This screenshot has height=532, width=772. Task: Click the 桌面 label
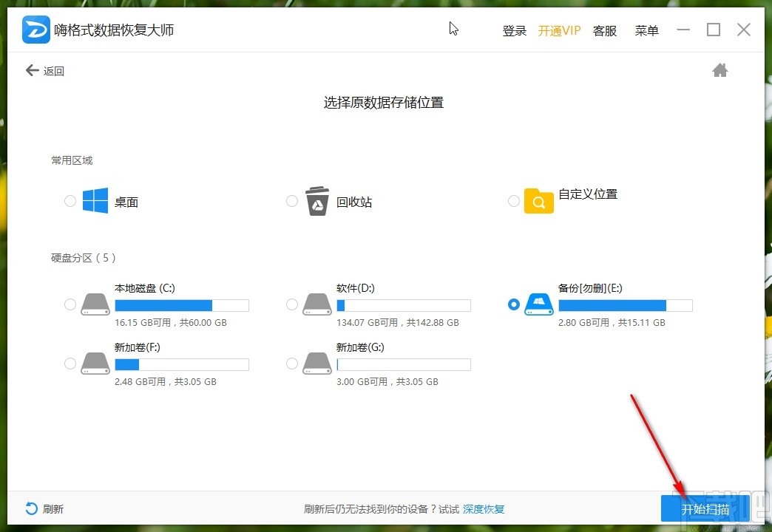[x=126, y=202]
